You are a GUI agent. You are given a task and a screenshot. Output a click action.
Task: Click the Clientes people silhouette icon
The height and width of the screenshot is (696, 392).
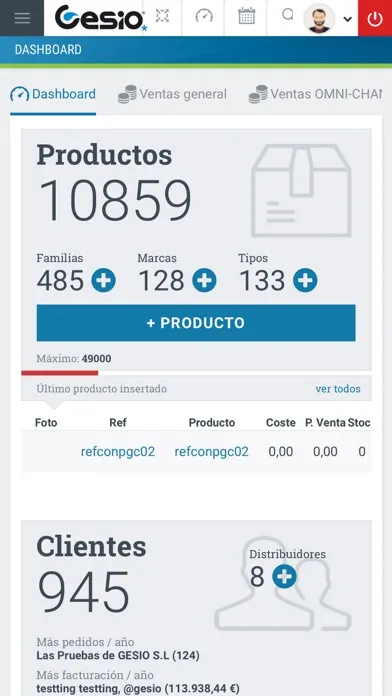(x=283, y=584)
